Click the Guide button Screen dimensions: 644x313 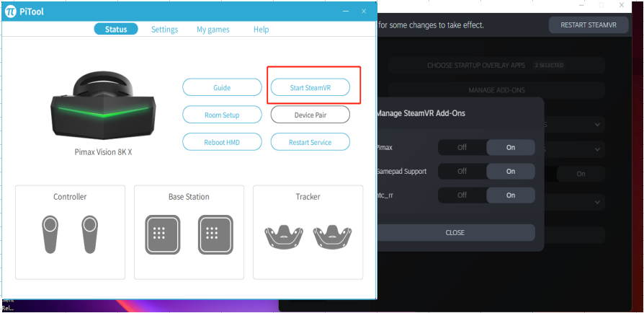click(x=222, y=87)
